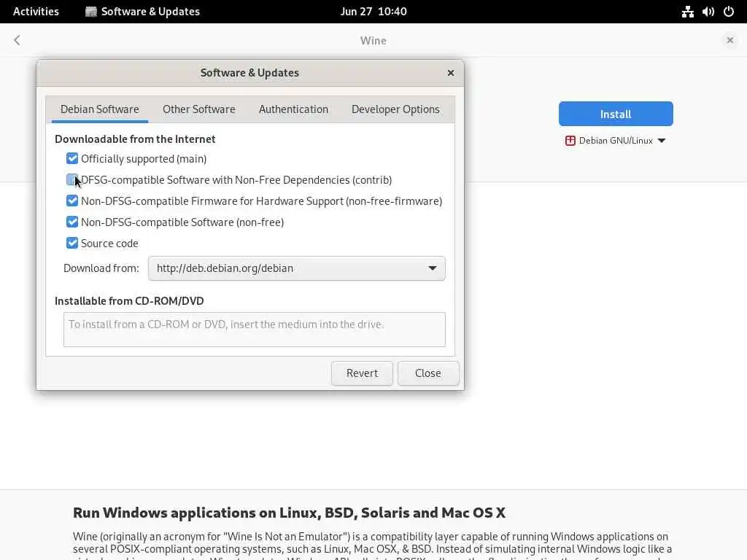
Task: Open the Authentication tab
Action: click(x=293, y=109)
